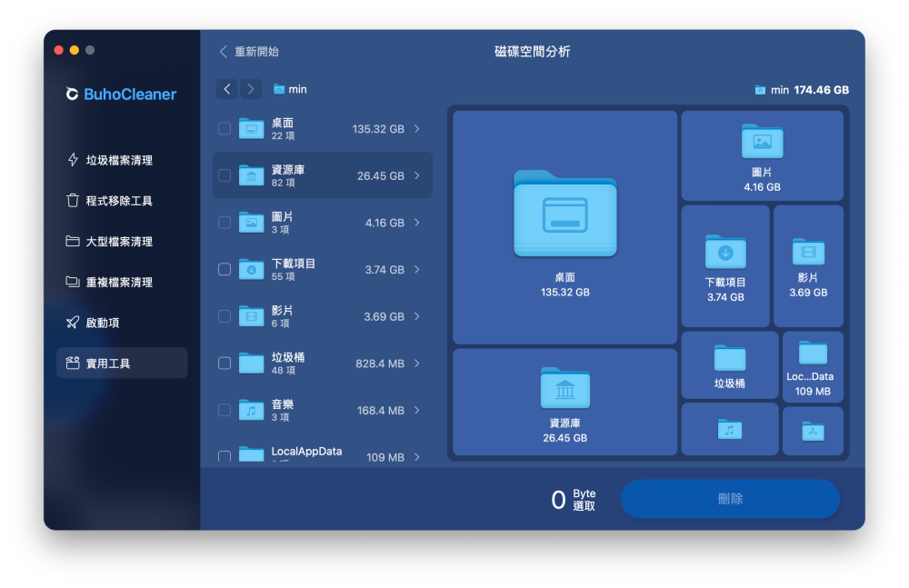Click the 刪除 delete button
The height and width of the screenshot is (588, 909).
(x=731, y=499)
